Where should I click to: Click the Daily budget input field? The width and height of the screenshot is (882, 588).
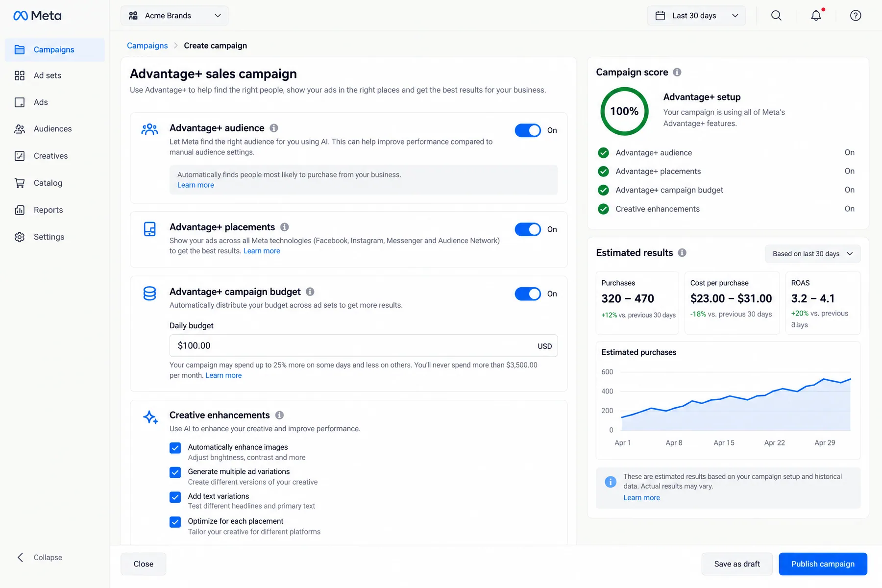coord(364,345)
